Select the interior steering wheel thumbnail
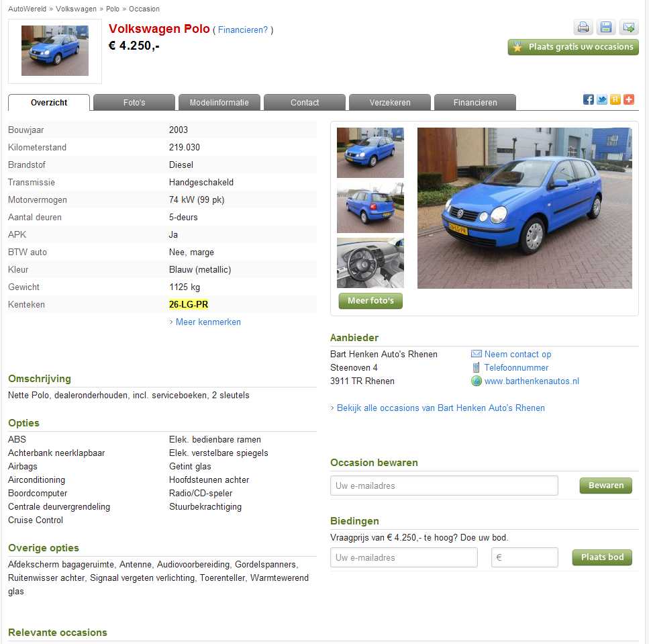This screenshot has width=649, height=644. click(370, 263)
